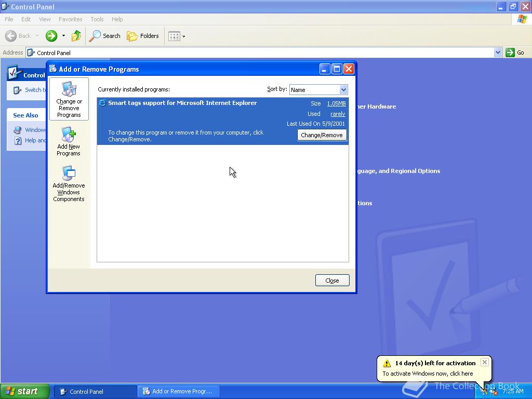Click the activation warning icon in balloon
The height and width of the screenshot is (399, 532).
click(x=387, y=363)
